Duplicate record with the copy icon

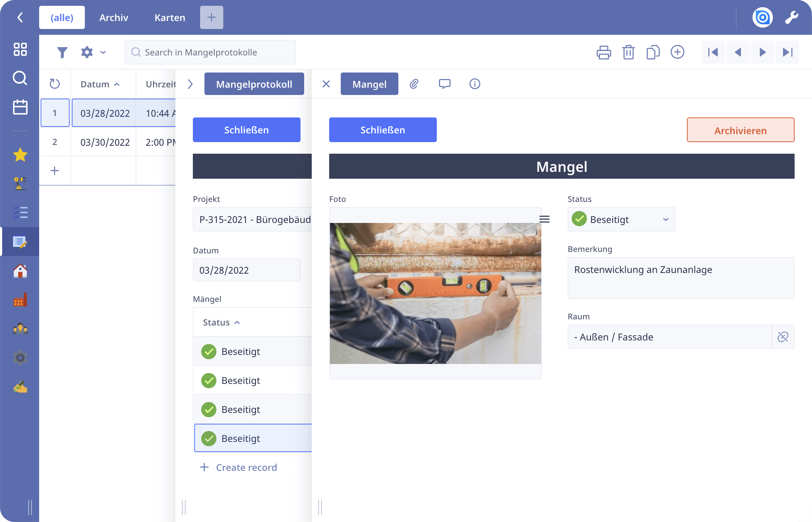point(653,52)
